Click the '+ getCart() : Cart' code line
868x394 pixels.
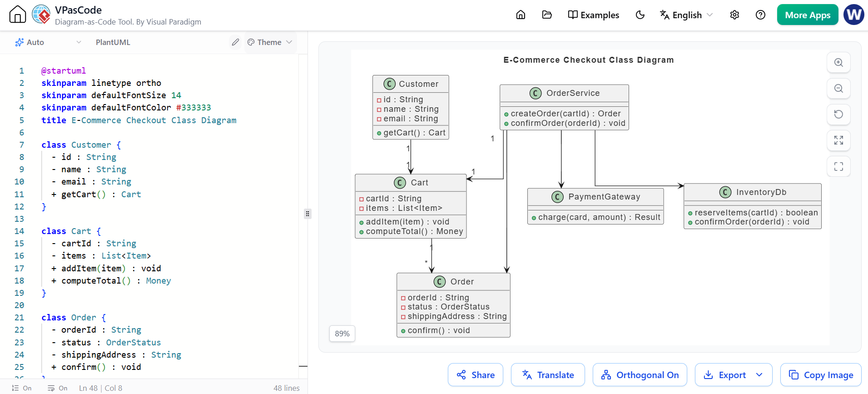click(x=96, y=194)
